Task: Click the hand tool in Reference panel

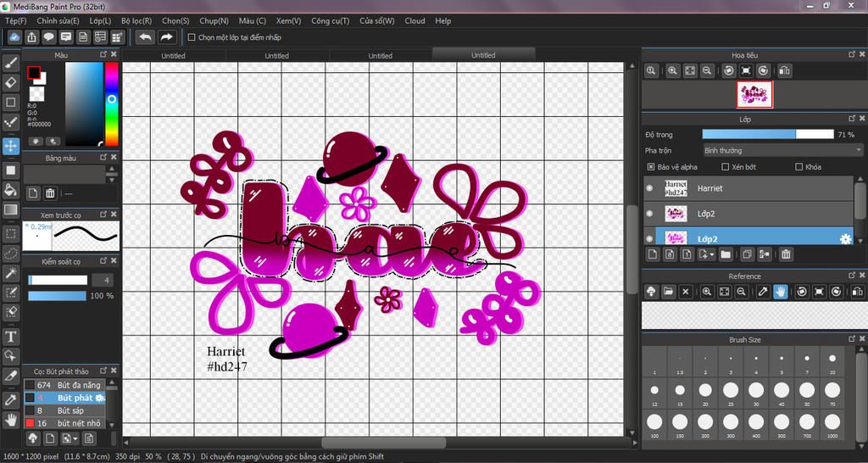Action: pyautogui.click(x=781, y=292)
